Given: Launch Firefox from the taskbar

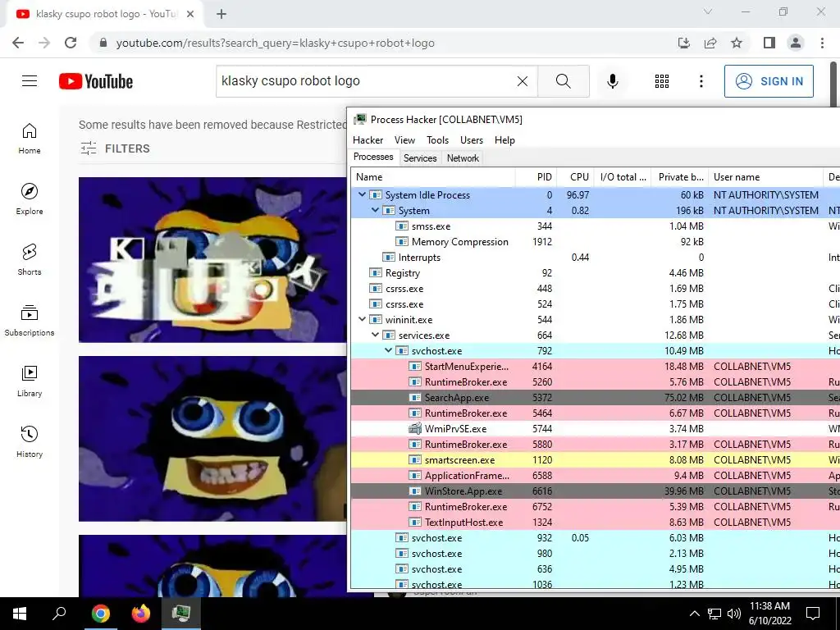Looking at the screenshot, I should click(x=141, y=614).
